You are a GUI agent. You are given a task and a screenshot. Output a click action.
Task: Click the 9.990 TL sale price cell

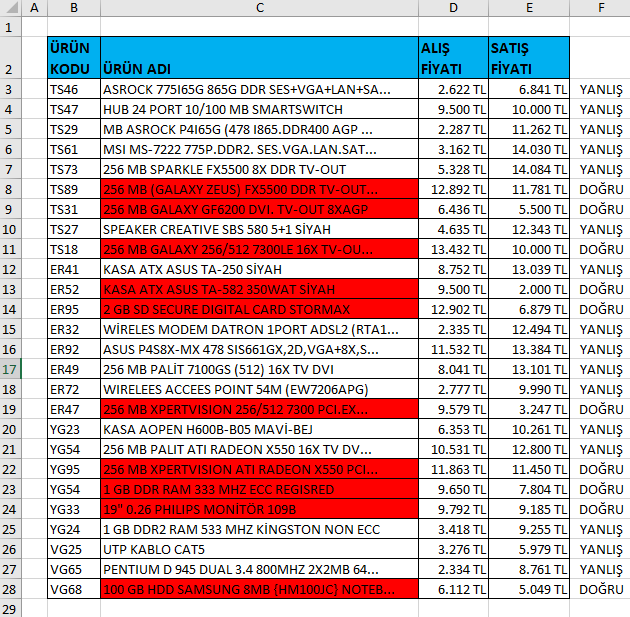point(529,389)
